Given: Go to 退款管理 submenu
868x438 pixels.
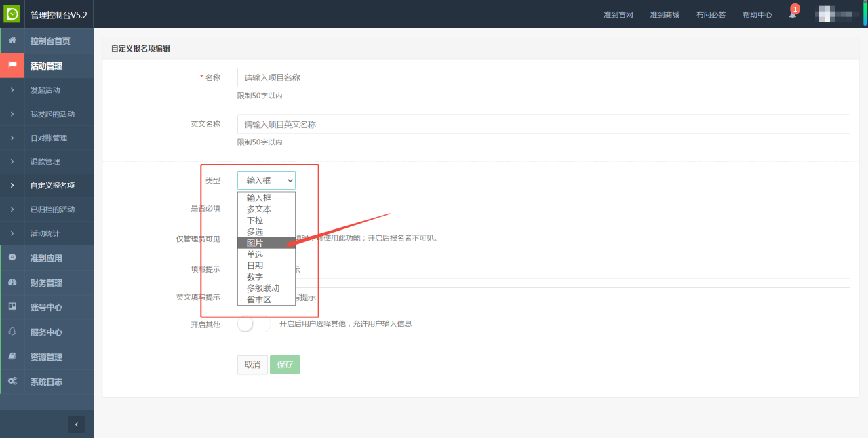Looking at the screenshot, I should click(x=45, y=161).
